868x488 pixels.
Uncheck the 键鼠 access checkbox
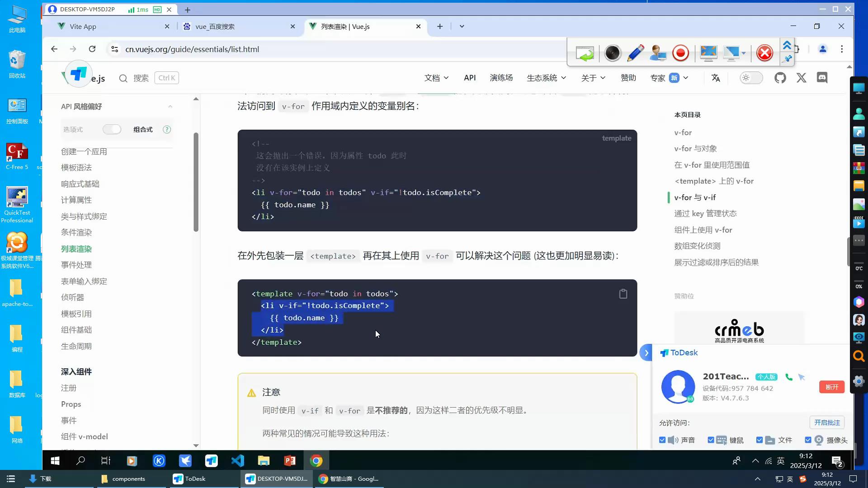pyautogui.click(x=711, y=440)
